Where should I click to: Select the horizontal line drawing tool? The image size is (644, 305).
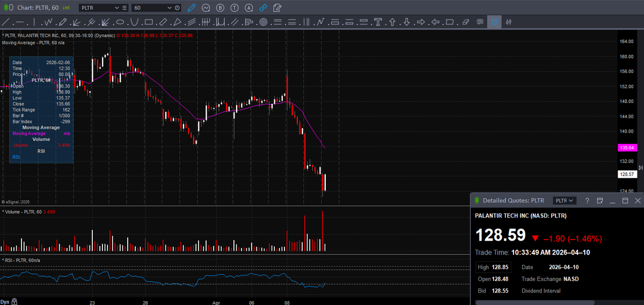pyautogui.click(x=20, y=22)
